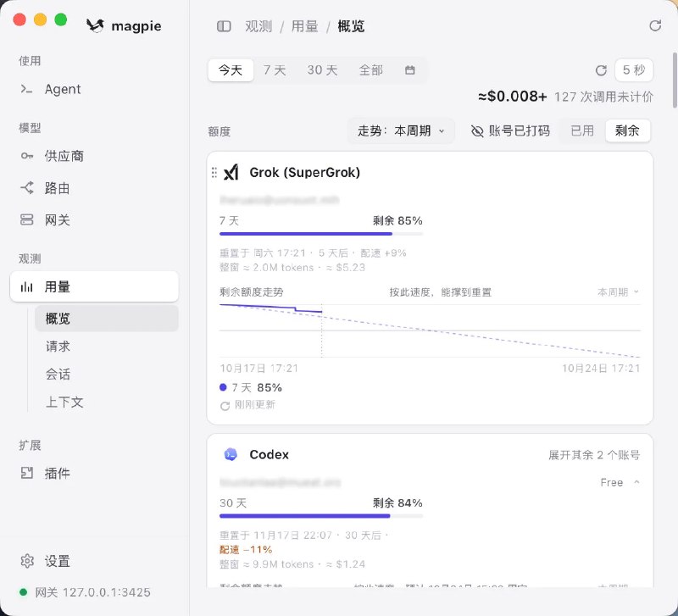
Task: Click the vertical scrollbar on the right
Action: (x=674, y=80)
